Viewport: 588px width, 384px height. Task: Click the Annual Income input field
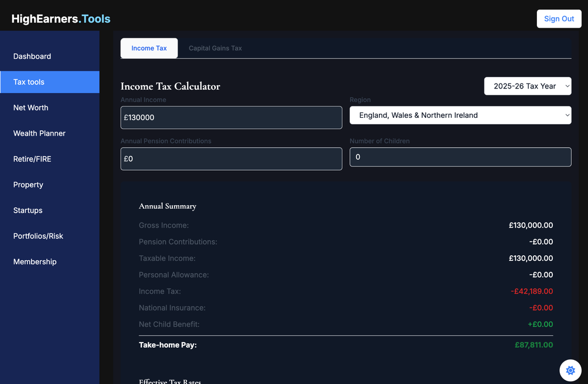point(231,118)
